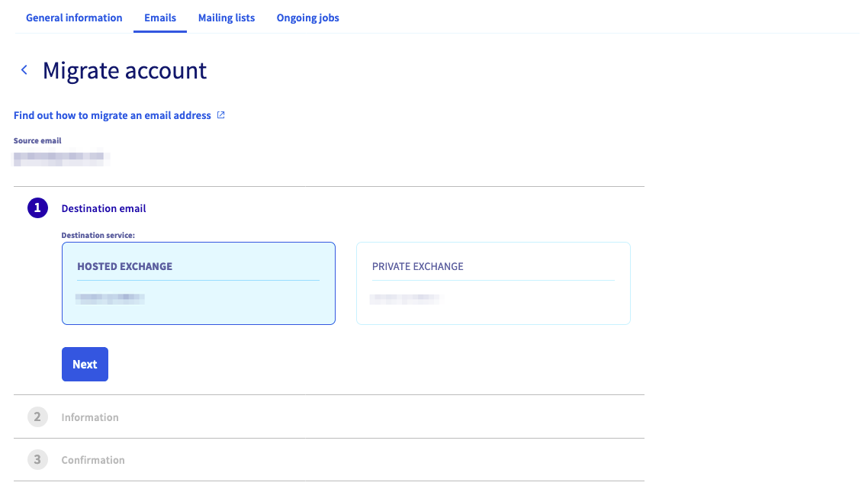868x492 pixels.
Task: Click the step 3 number circle
Action: (37, 460)
